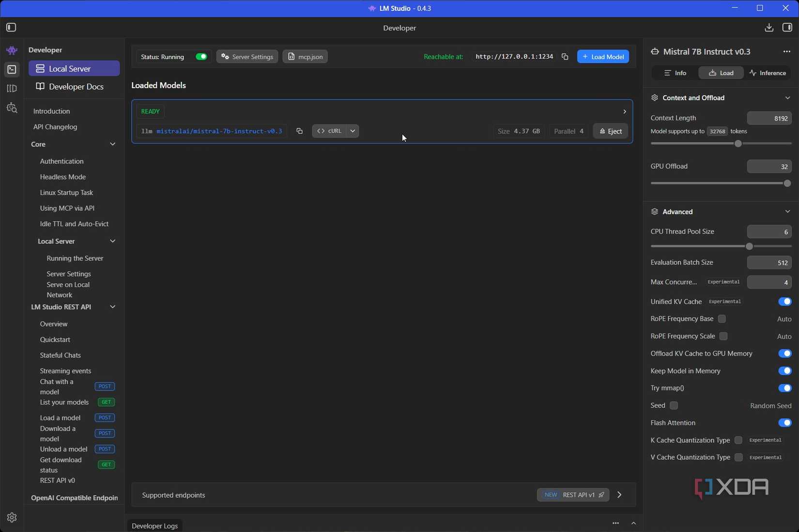Click the Load Model button
Screen dimensions: 799x532
(x=603, y=57)
